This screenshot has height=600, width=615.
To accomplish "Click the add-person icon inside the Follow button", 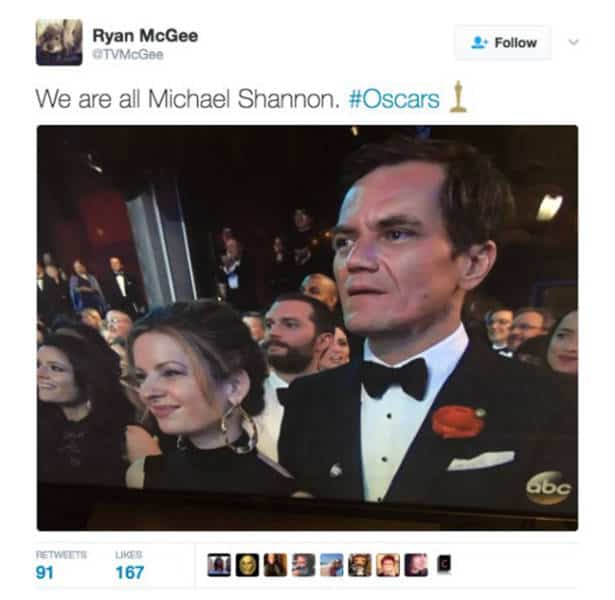I will (x=479, y=42).
